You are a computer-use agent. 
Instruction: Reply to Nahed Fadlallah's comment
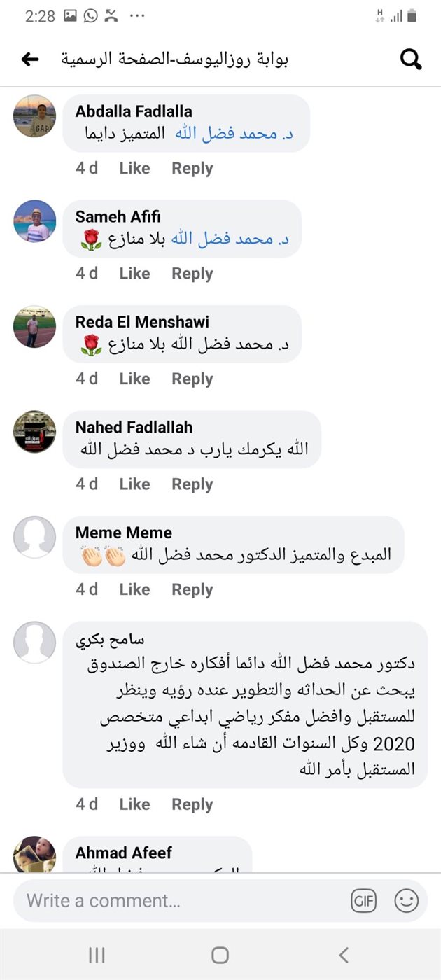point(192,484)
